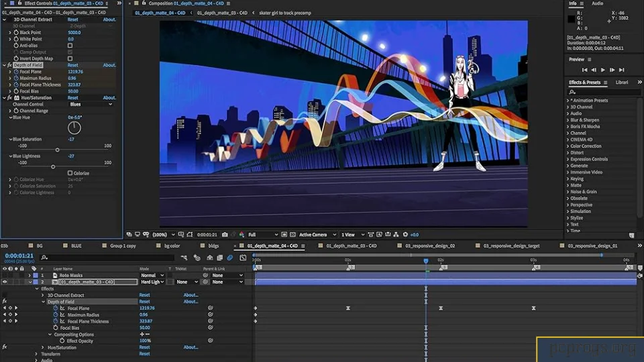
Task: Click the Blue Saturation slider handle
Action: click(x=58, y=149)
